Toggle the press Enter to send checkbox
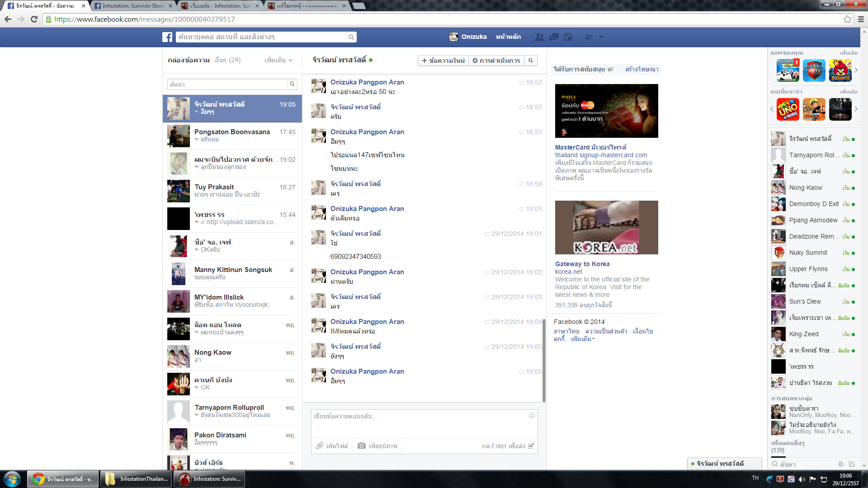868x488 pixels. tap(531, 446)
